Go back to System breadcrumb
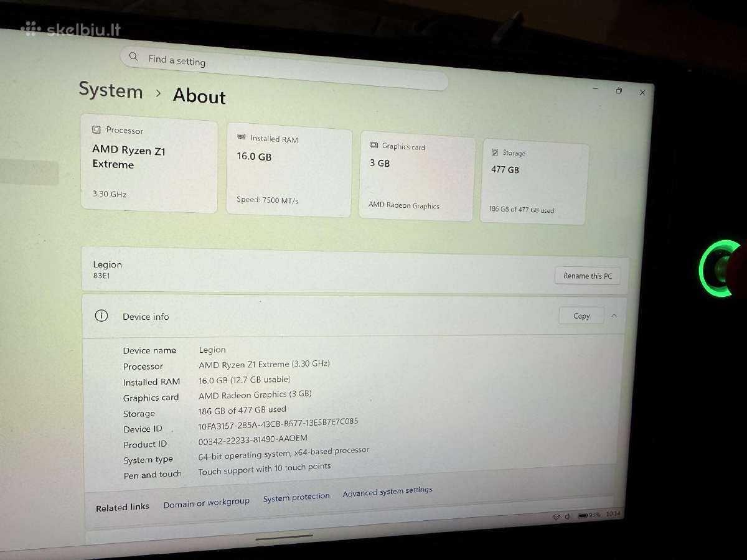The height and width of the screenshot is (560, 747). (111, 90)
